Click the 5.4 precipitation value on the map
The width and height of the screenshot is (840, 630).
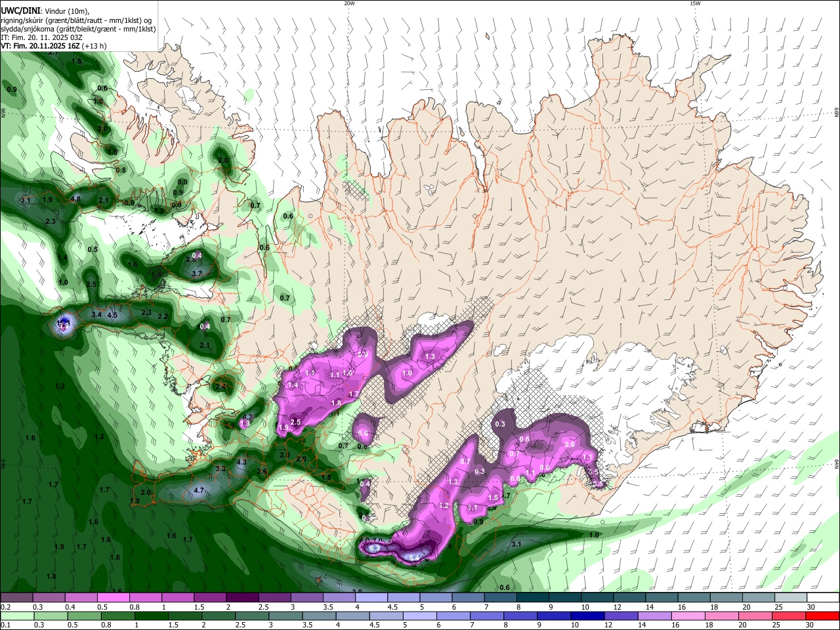(414, 558)
